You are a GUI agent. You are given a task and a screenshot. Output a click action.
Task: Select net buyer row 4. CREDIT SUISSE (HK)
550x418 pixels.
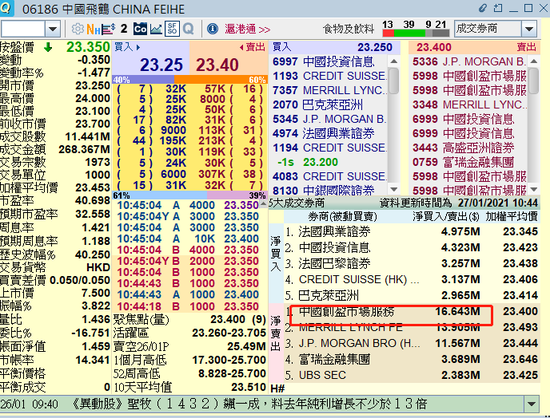(411, 279)
